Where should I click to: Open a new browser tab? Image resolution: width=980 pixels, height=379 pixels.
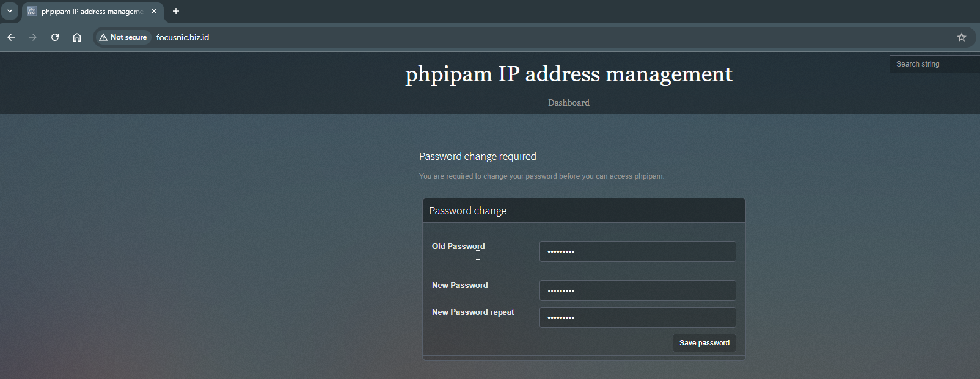[176, 11]
